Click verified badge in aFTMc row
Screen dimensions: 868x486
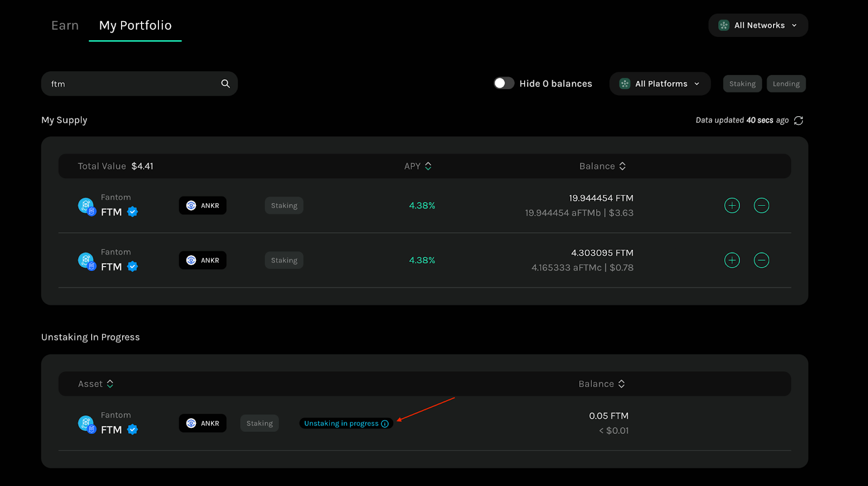pos(132,267)
